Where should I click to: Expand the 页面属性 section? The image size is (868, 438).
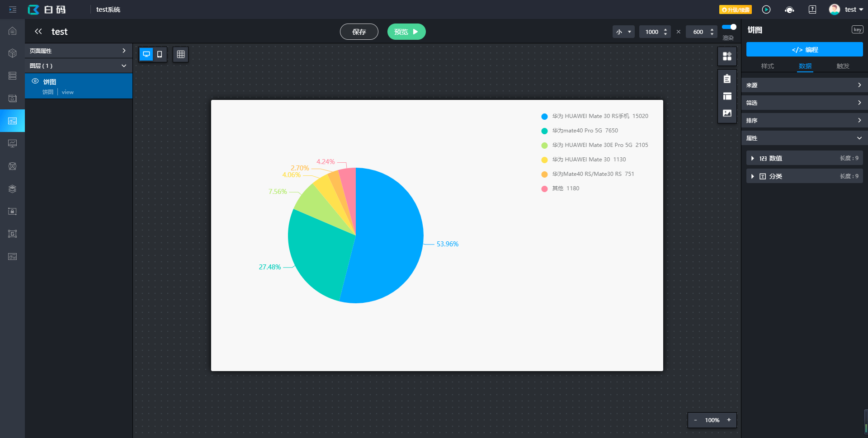tap(78, 51)
